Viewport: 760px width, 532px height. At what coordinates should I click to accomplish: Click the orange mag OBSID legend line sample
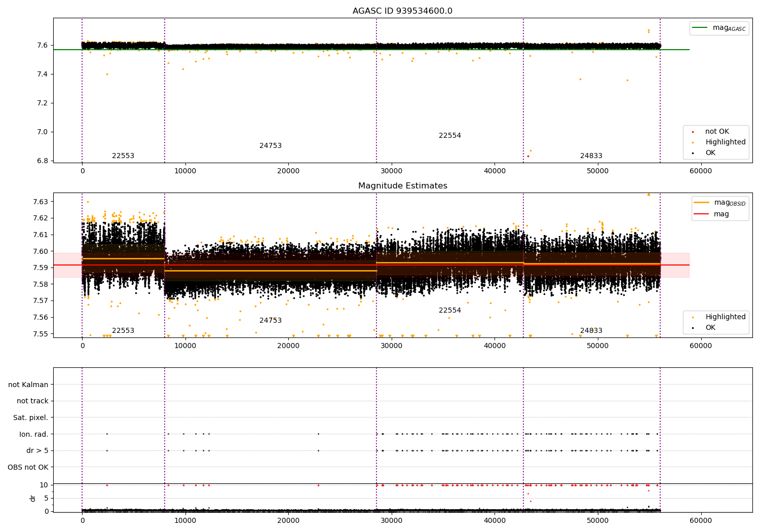coord(702,203)
